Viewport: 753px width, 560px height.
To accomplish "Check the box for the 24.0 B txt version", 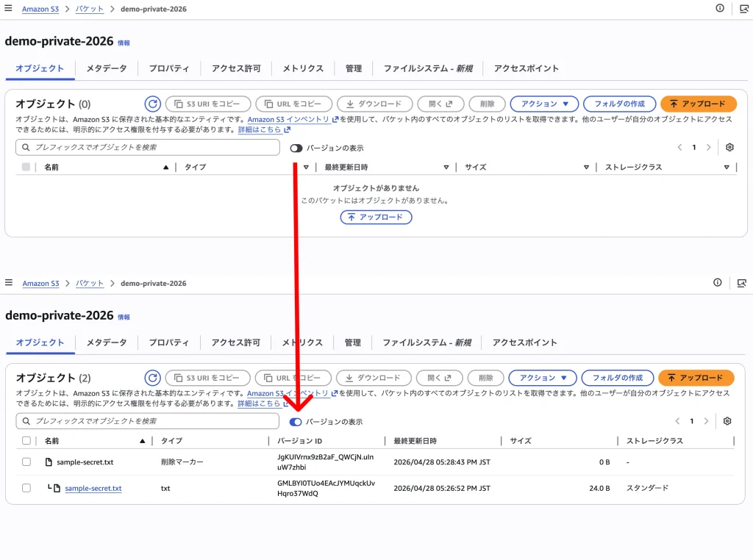I will coord(26,488).
